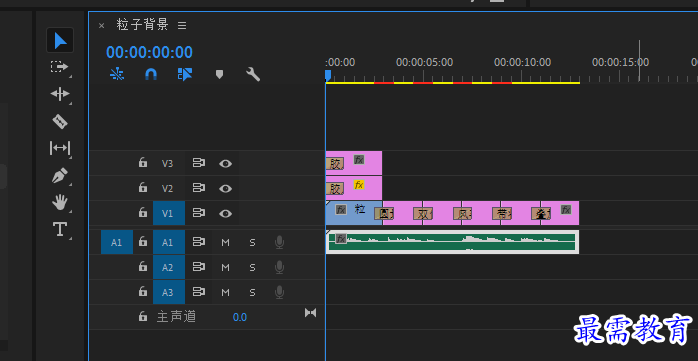
Task: Toggle timeline snapping magnet icon
Action: (x=151, y=74)
